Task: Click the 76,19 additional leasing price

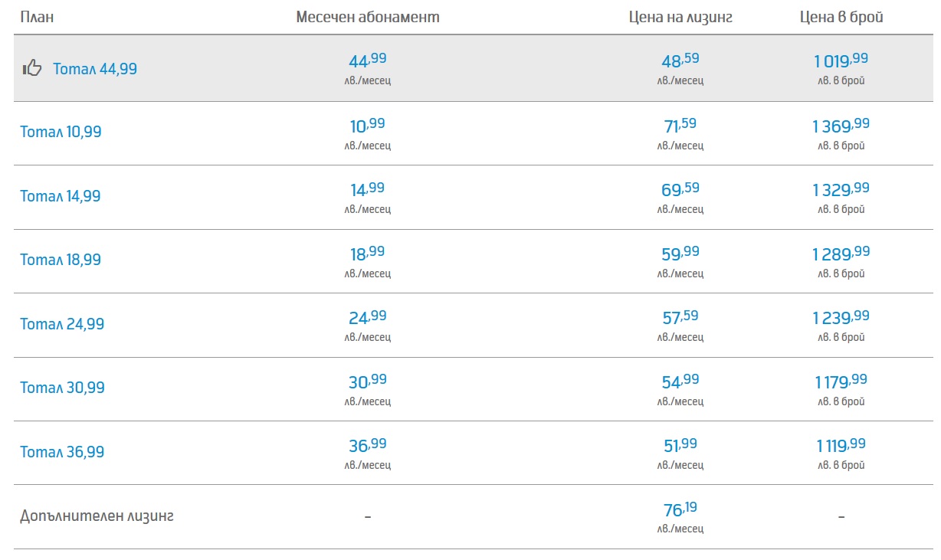Action: tap(680, 509)
